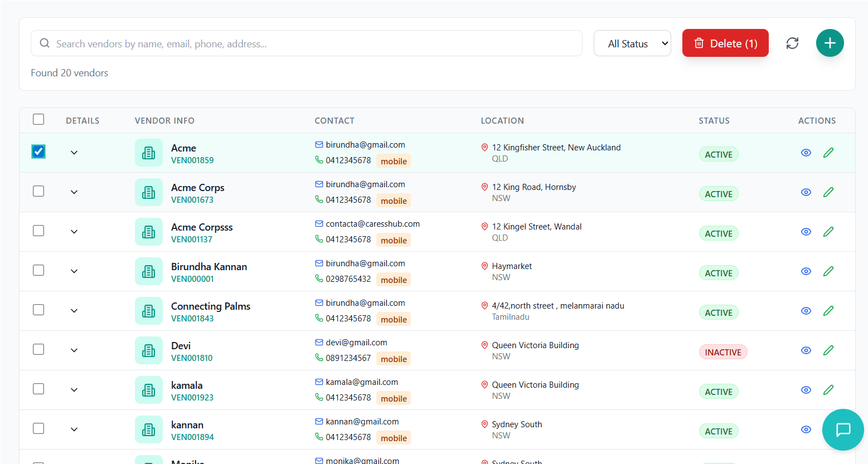This screenshot has width=868, height=464.
Task: Edit the kannan vendor using the pencil icon
Action: (828, 429)
